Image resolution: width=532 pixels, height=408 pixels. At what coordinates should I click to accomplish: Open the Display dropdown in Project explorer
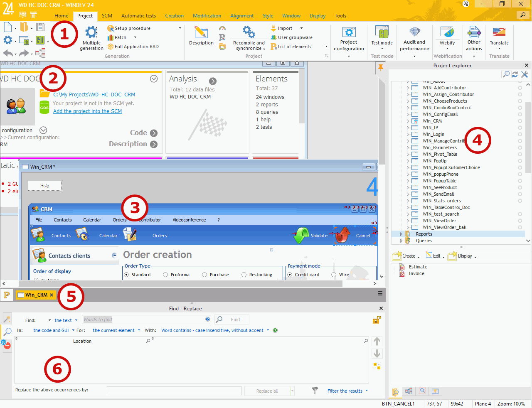coord(462,256)
